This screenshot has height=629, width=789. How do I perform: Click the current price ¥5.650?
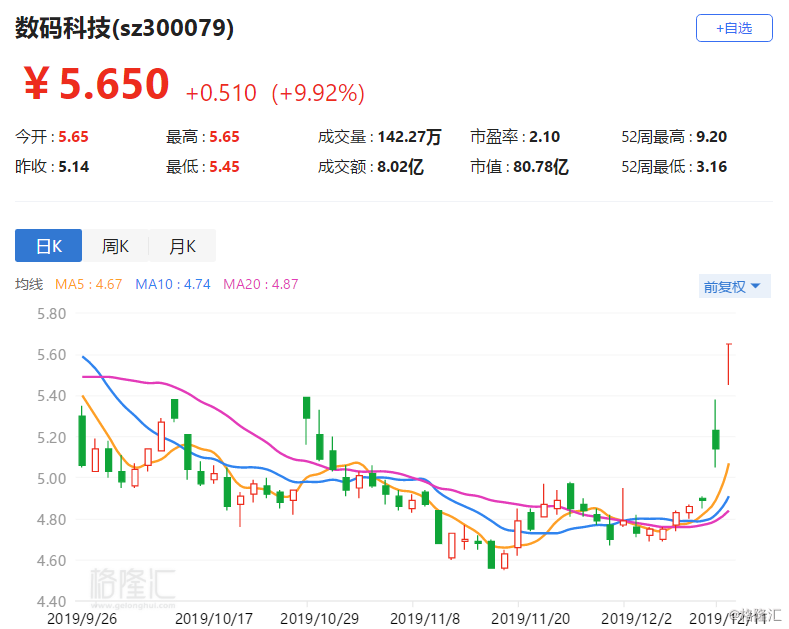click(96, 84)
